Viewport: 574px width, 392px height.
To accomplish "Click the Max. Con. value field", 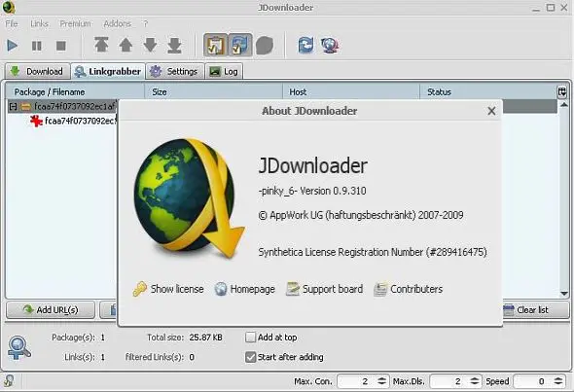I will 356,381.
